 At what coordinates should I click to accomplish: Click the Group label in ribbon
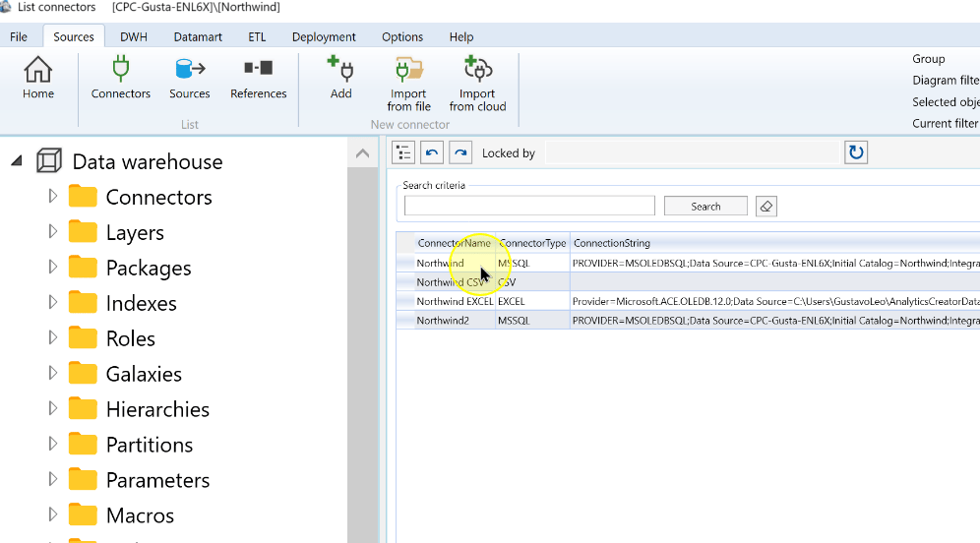pyautogui.click(x=928, y=59)
